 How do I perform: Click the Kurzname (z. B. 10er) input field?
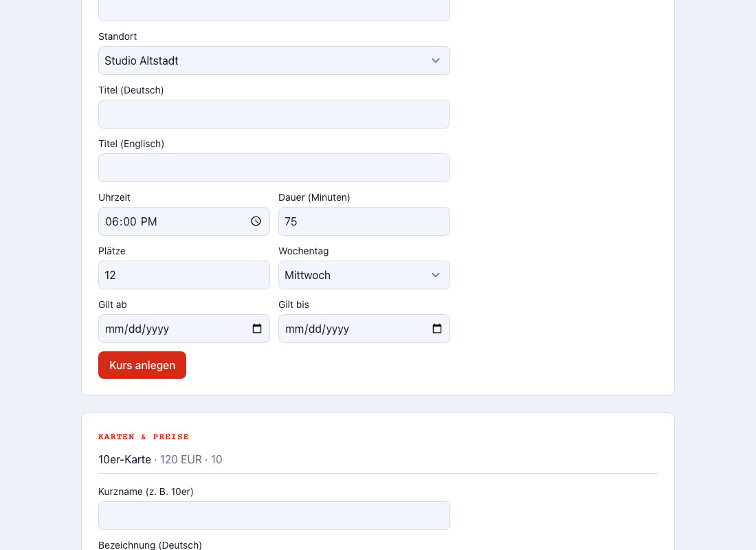coord(274,515)
